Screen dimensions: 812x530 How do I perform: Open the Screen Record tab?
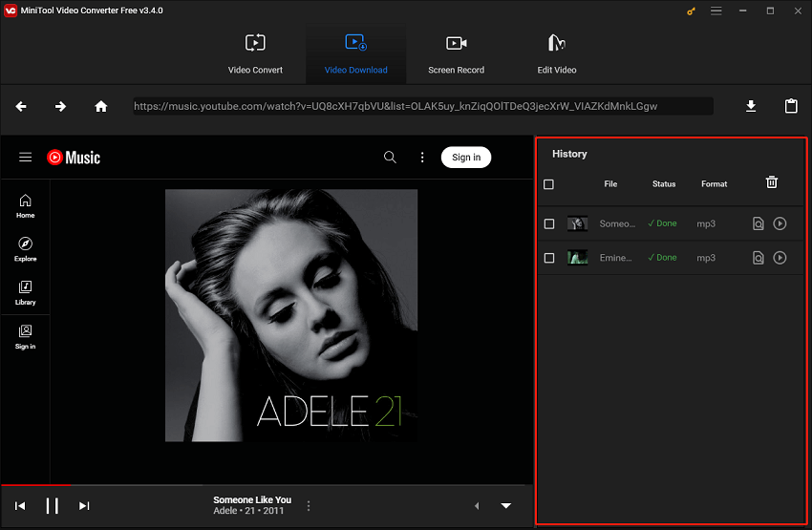click(x=457, y=53)
